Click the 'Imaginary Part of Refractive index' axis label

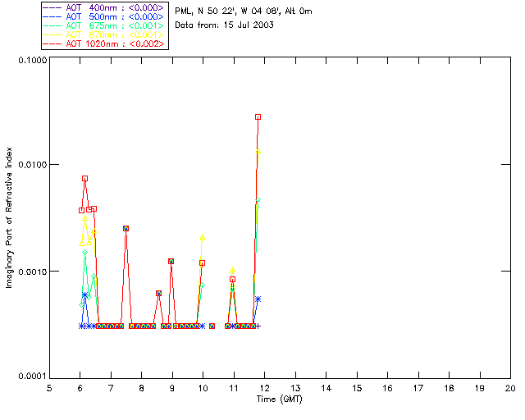[9, 217]
